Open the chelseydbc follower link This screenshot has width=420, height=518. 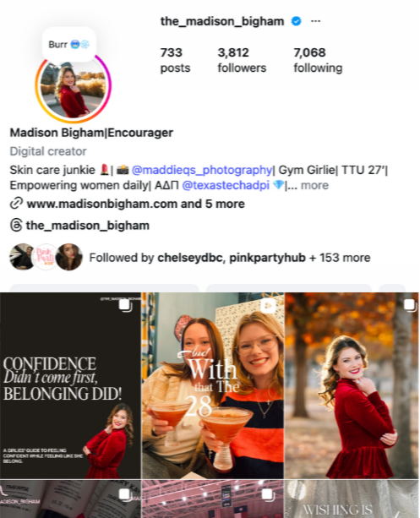coord(189,258)
